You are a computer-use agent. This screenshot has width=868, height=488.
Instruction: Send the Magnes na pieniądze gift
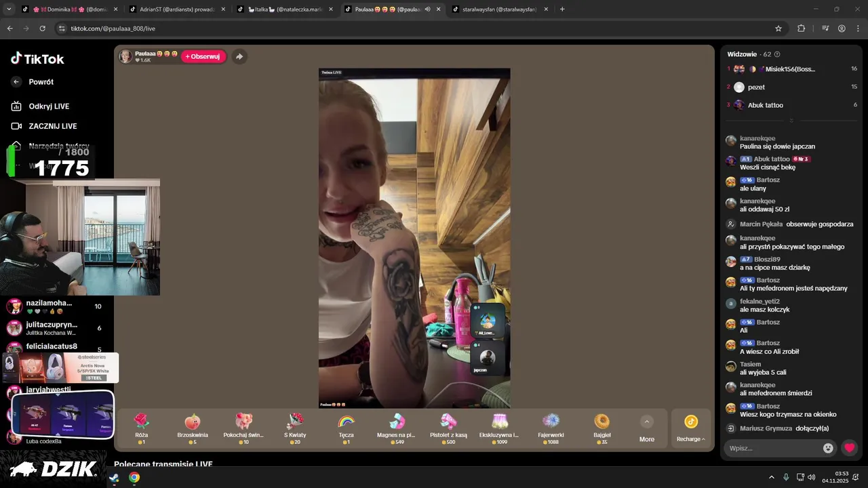click(x=397, y=428)
